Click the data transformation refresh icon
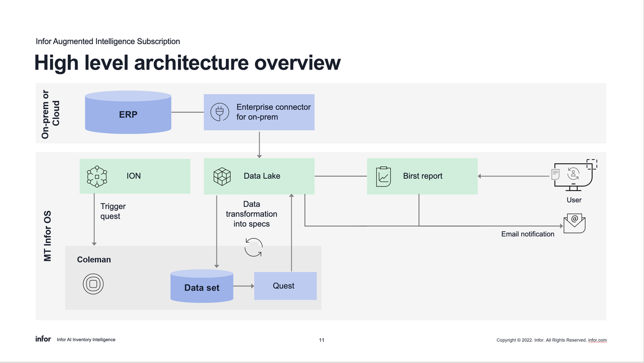Image resolution: width=644 pixels, height=363 pixels. point(253,247)
